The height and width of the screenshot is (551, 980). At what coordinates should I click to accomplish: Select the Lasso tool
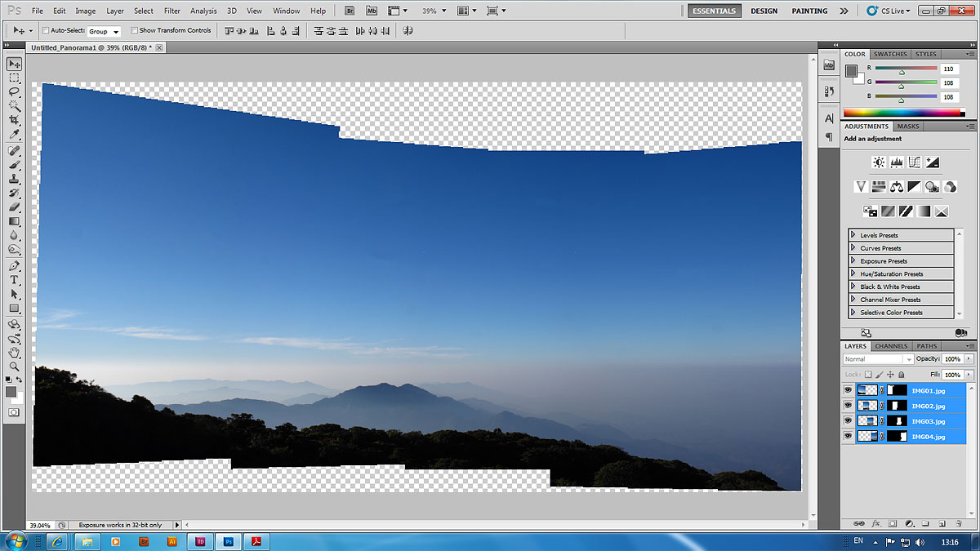click(x=14, y=91)
